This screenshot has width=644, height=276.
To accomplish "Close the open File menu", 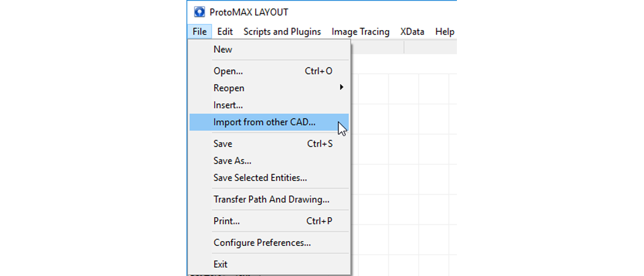I will [x=199, y=32].
